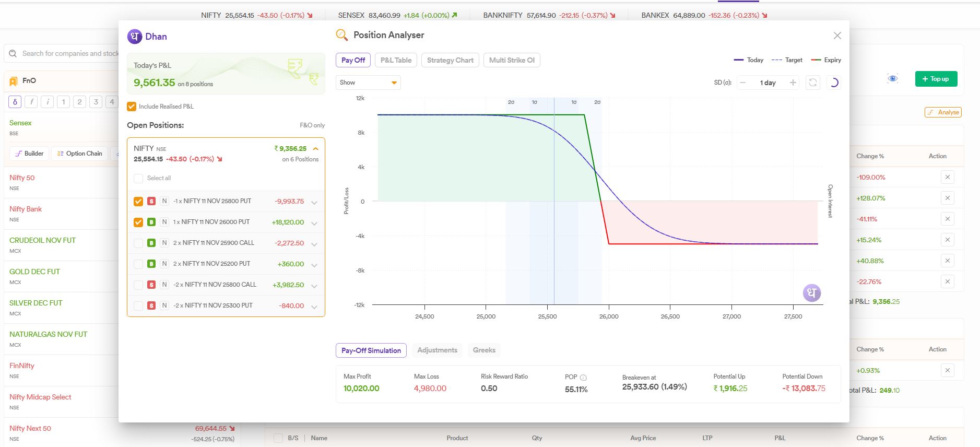Screen dimensions: 980x447
Task: Decrease SD days with minus icon
Action: (743, 83)
